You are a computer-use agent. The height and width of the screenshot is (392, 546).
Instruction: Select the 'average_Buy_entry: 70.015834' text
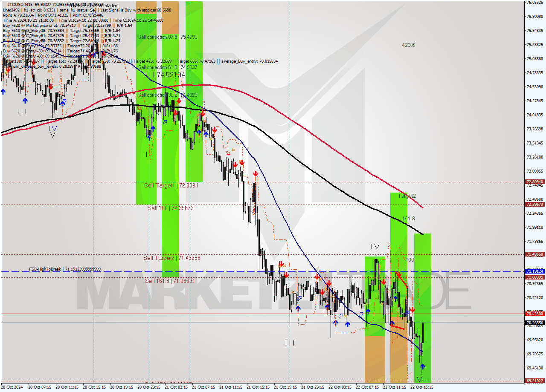tap(249, 61)
